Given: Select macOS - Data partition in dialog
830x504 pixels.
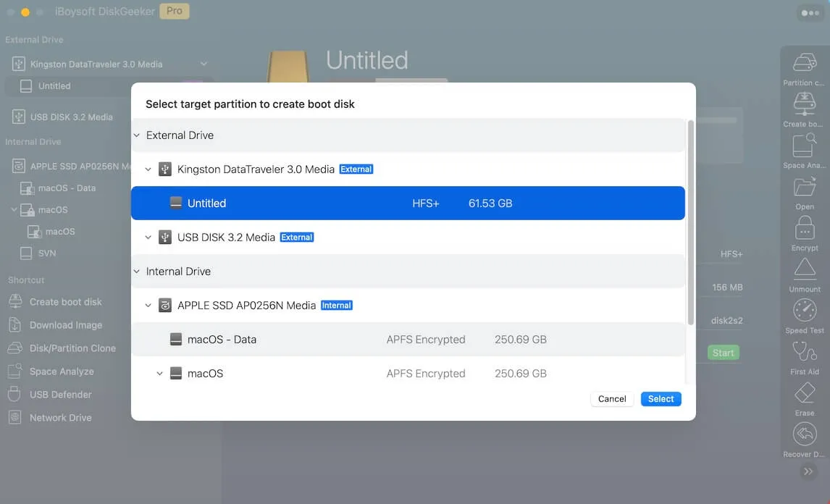Looking at the screenshot, I should (408, 340).
